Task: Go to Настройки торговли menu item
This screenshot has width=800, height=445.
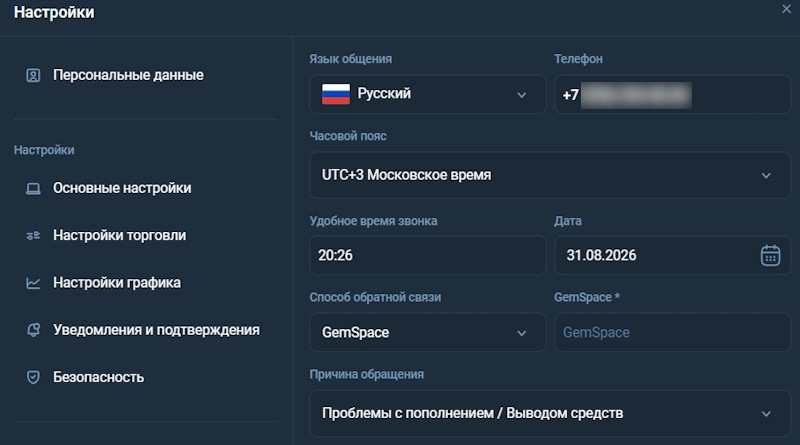Action: 119,235
